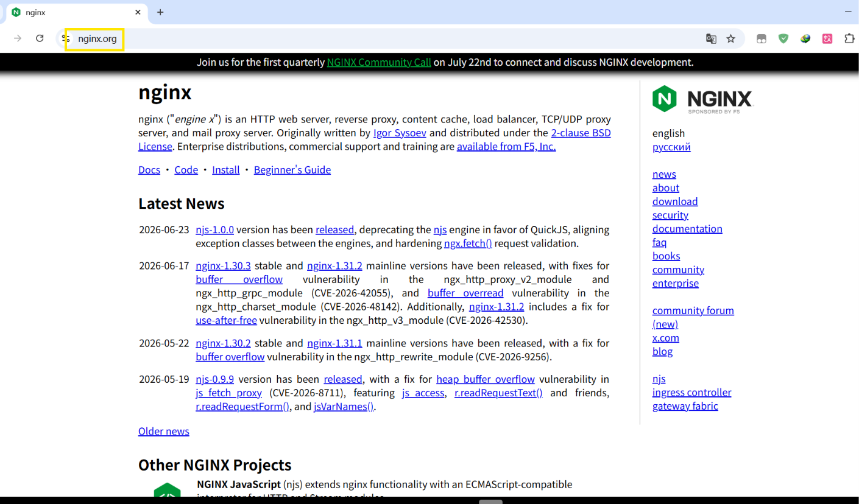This screenshot has height=504, width=859.
Task: Go to Docs below the intro
Action: [149, 170]
